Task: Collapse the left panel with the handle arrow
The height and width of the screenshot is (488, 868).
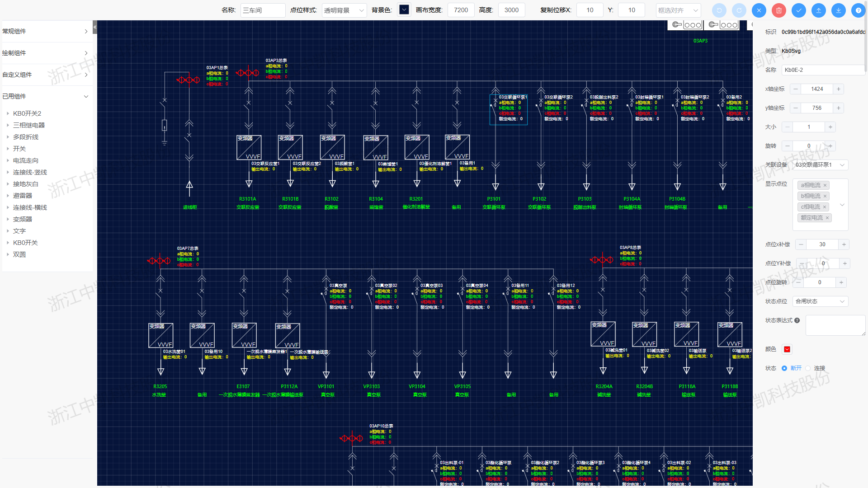Action: [x=95, y=27]
